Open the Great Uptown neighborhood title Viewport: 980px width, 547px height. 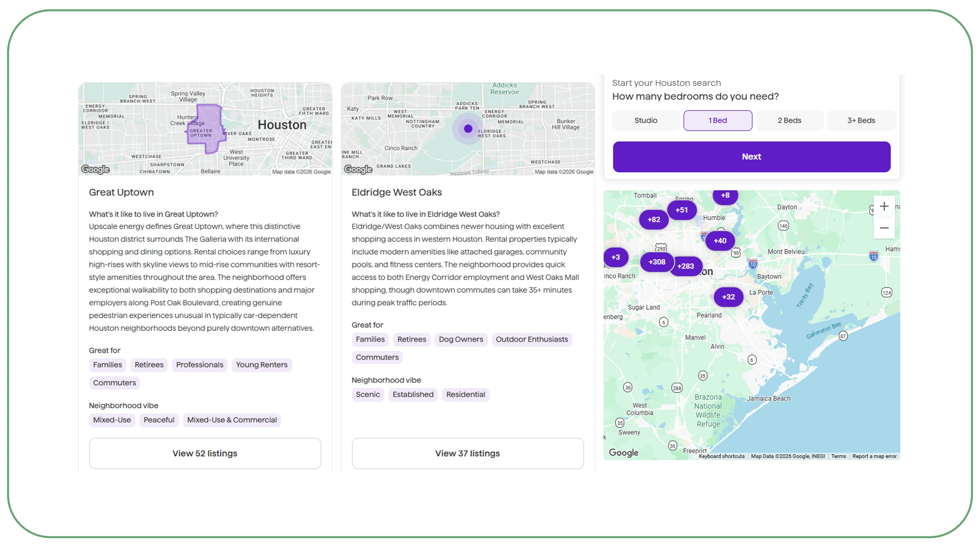pos(121,192)
